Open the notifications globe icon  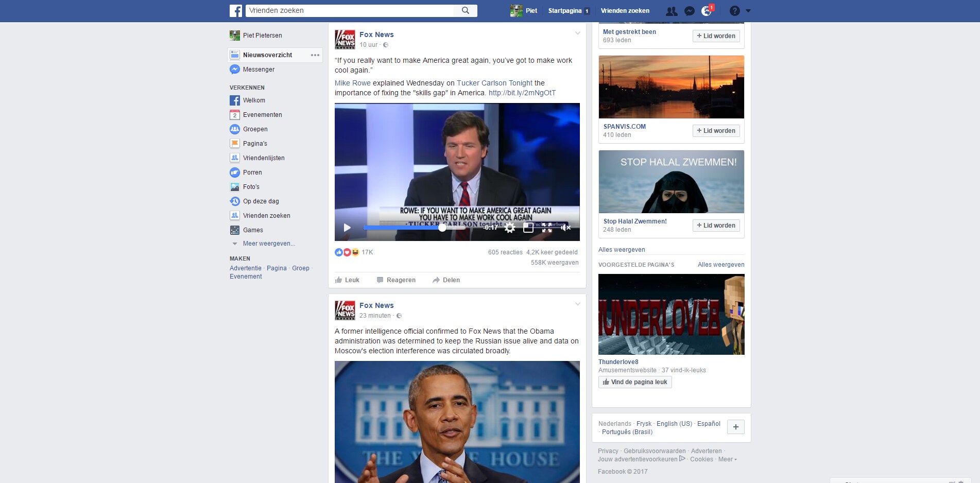(x=707, y=11)
